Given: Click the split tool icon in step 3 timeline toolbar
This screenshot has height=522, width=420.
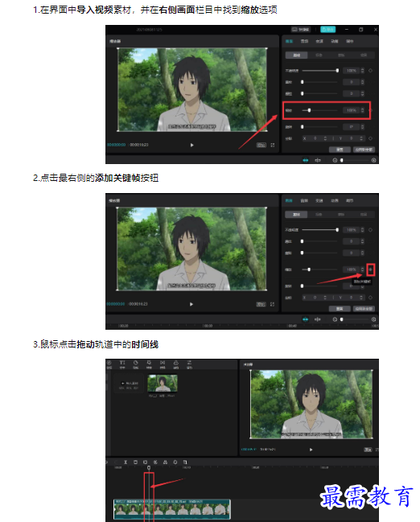Looking at the screenshot, I should point(126,462).
